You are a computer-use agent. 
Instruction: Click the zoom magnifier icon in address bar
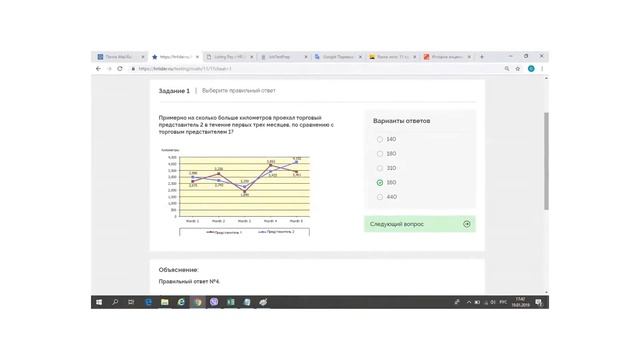[507, 69]
